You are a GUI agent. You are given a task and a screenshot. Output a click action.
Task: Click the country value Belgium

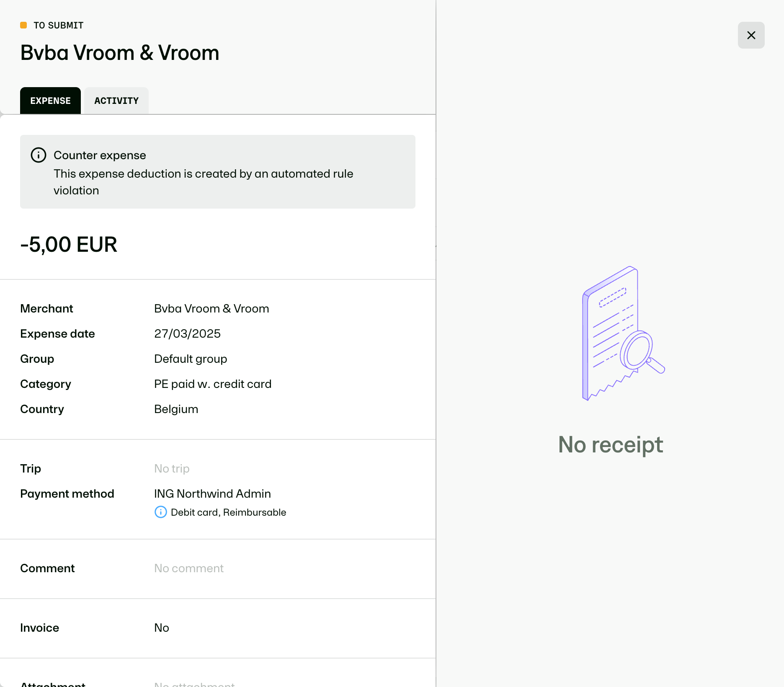click(x=176, y=409)
